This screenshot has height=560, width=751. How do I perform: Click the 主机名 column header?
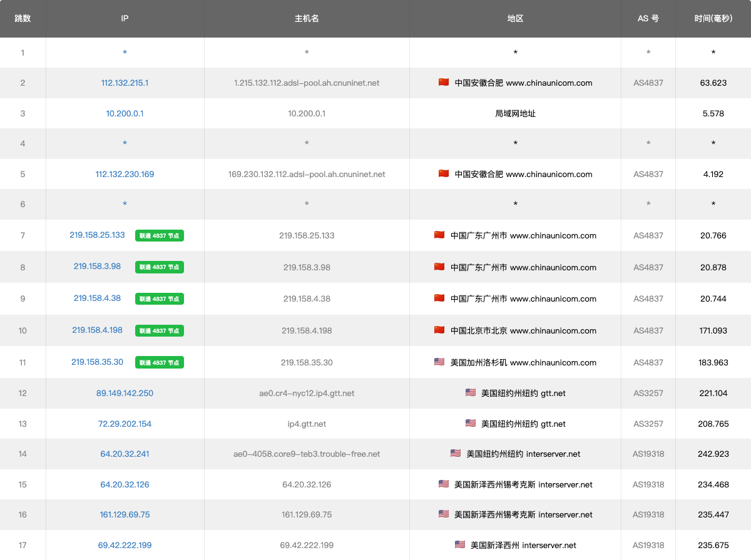(307, 18)
